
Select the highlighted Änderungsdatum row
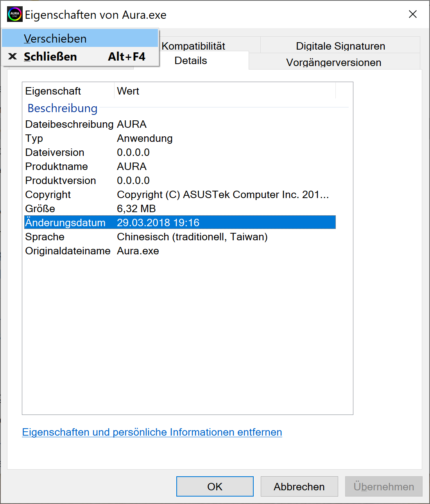(x=180, y=222)
